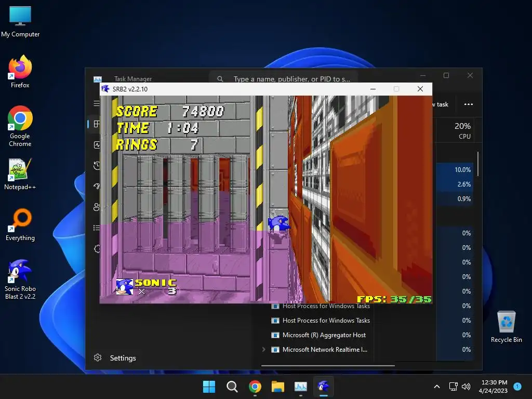Launch Everything search desktop shortcut
The image size is (532, 399).
click(x=20, y=224)
